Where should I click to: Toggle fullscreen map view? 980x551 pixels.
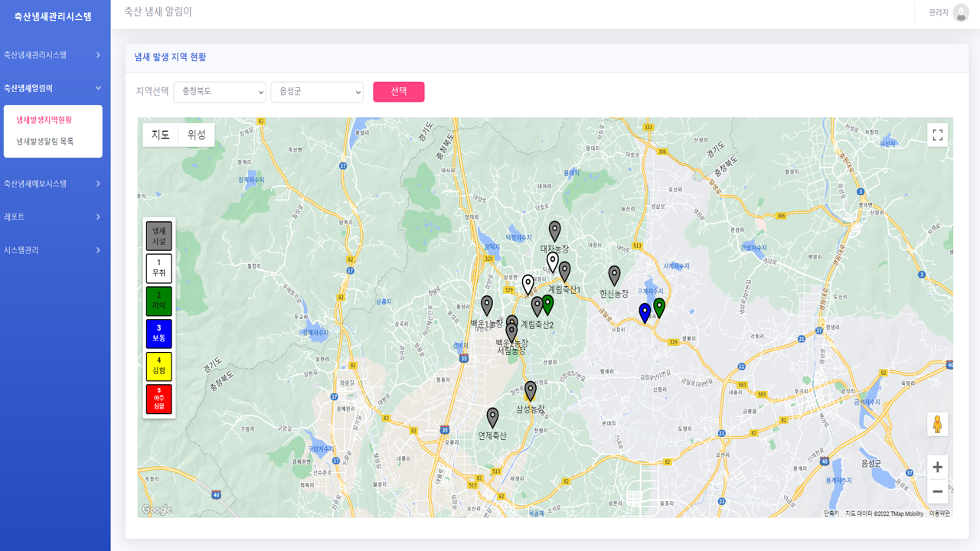click(937, 135)
